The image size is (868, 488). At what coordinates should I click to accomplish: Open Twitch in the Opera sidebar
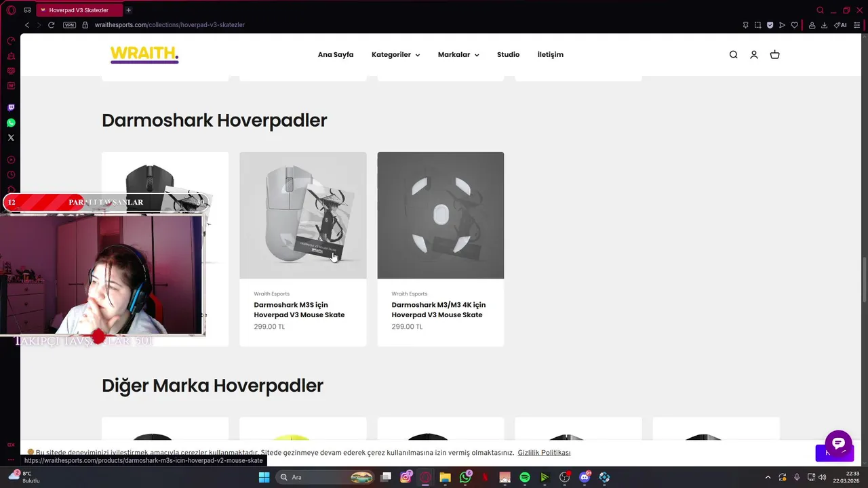(x=11, y=108)
